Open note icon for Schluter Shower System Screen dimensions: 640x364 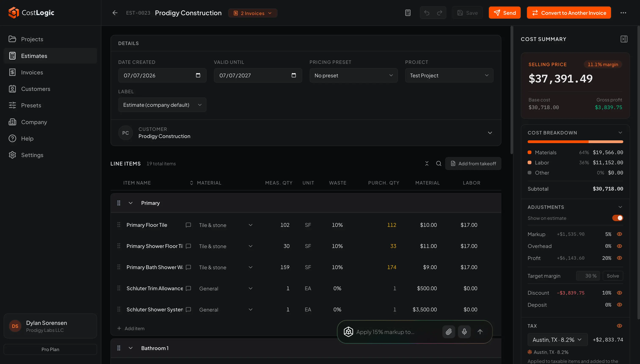pos(188,309)
